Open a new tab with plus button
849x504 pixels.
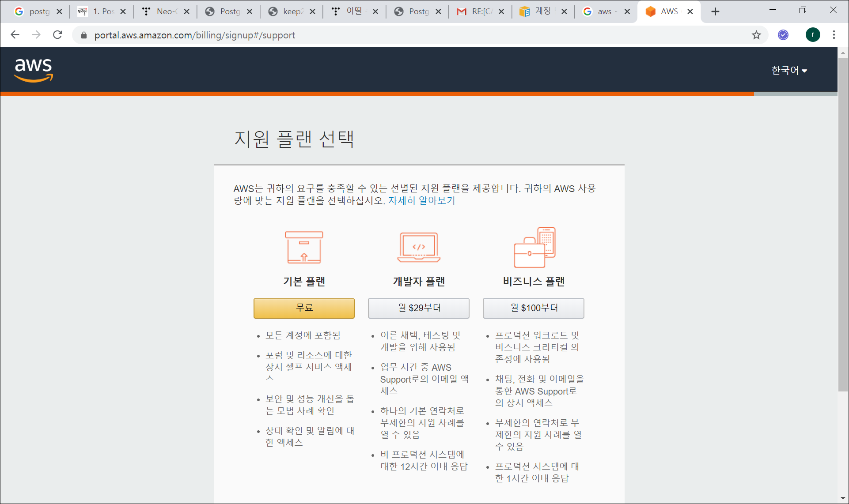pyautogui.click(x=715, y=12)
